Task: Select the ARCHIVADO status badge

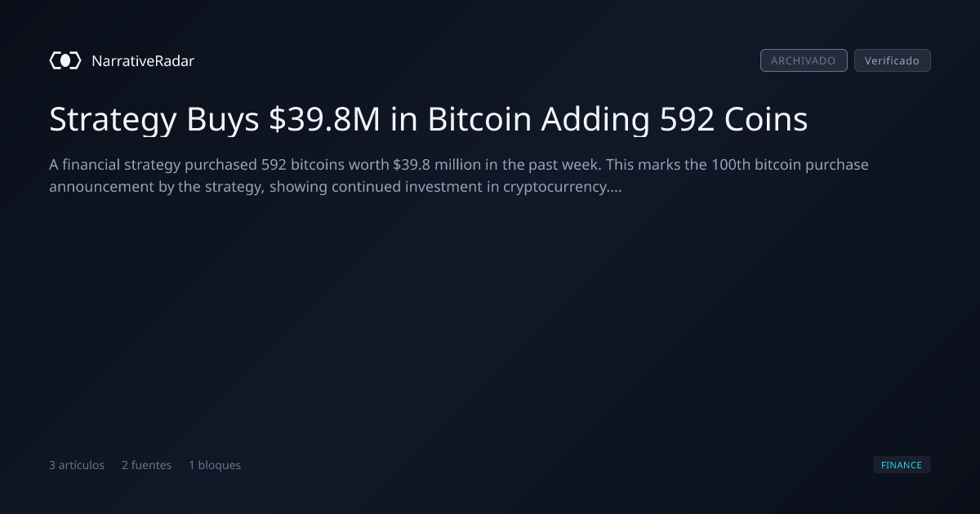Action: [804, 60]
